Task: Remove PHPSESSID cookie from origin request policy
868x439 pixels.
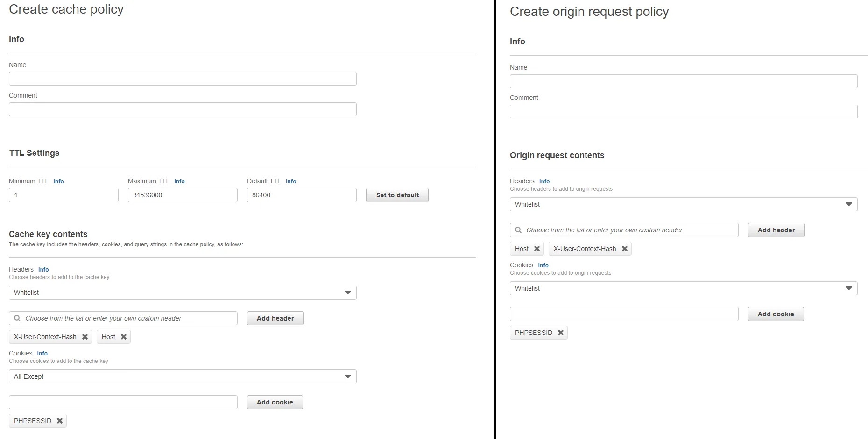Action: [x=561, y=333]
